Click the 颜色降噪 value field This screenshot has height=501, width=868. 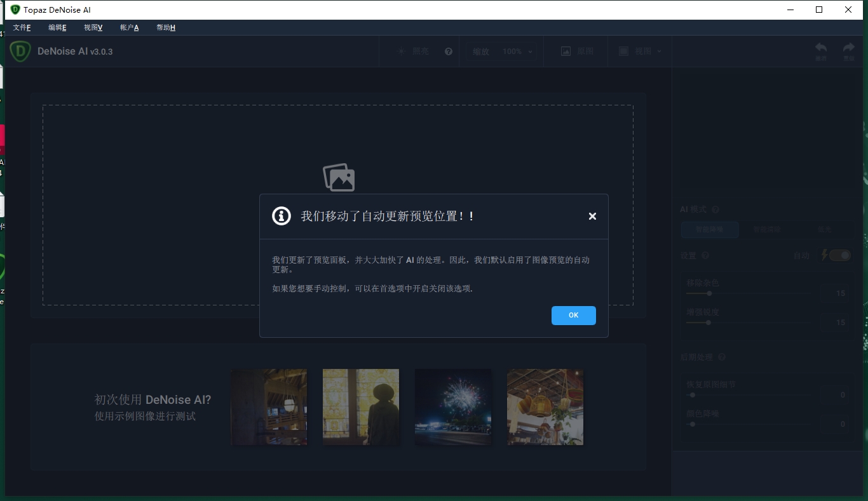[x=834, y=424]
